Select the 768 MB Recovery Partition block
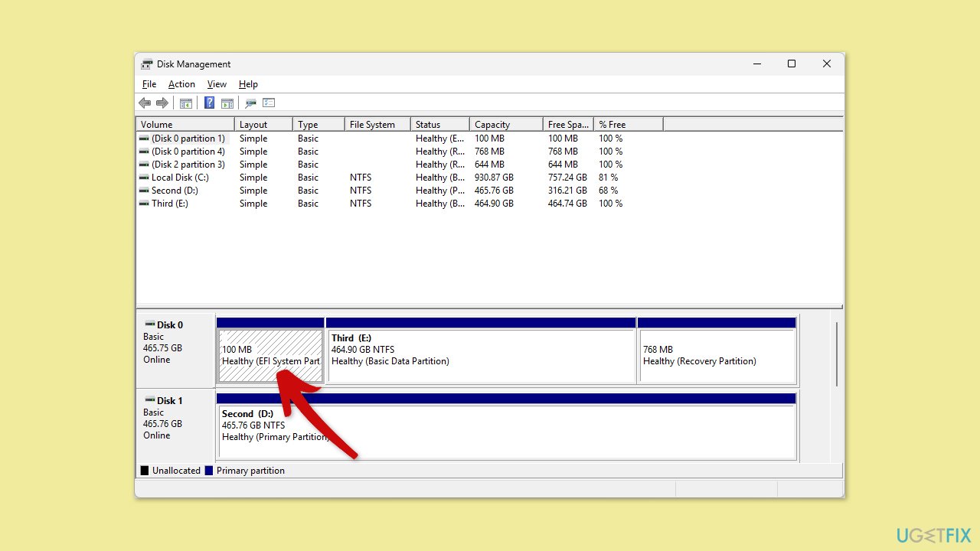The height and width of the screenshot is (551, 980). [716, 356]
